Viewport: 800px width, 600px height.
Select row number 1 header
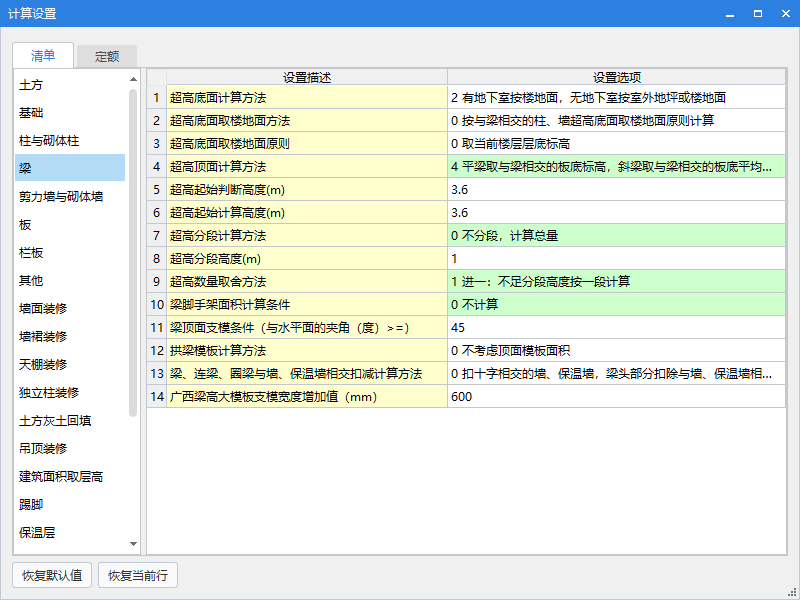pyautogui.click(x=157, y=97)
